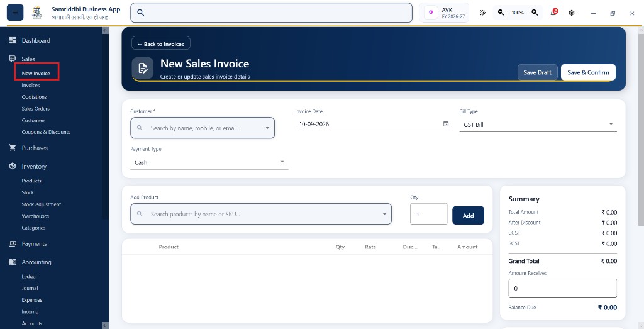This screenshot has width=644, height=329.
Task: Open Income under Accounting
Action: [30, 312]
